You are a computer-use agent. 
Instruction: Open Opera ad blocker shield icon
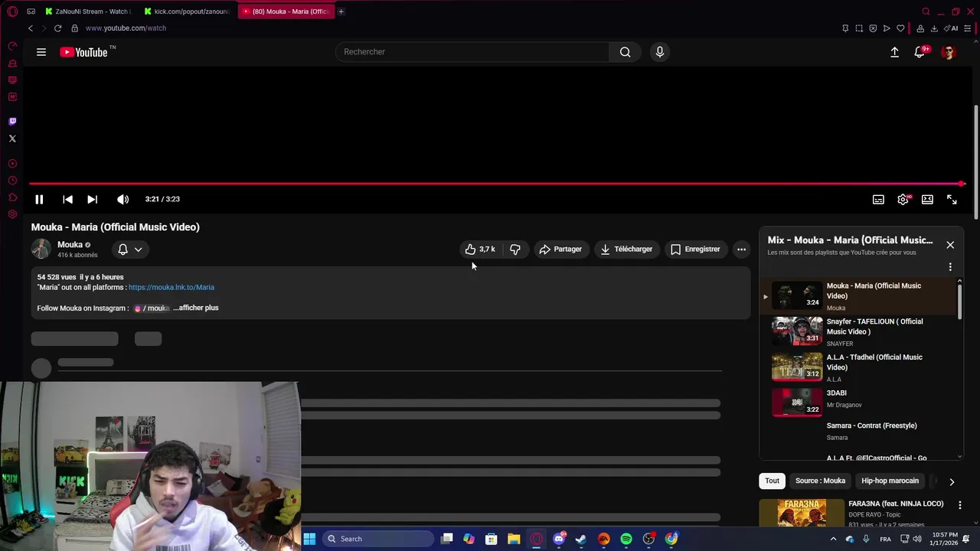(x=873, y=28)
